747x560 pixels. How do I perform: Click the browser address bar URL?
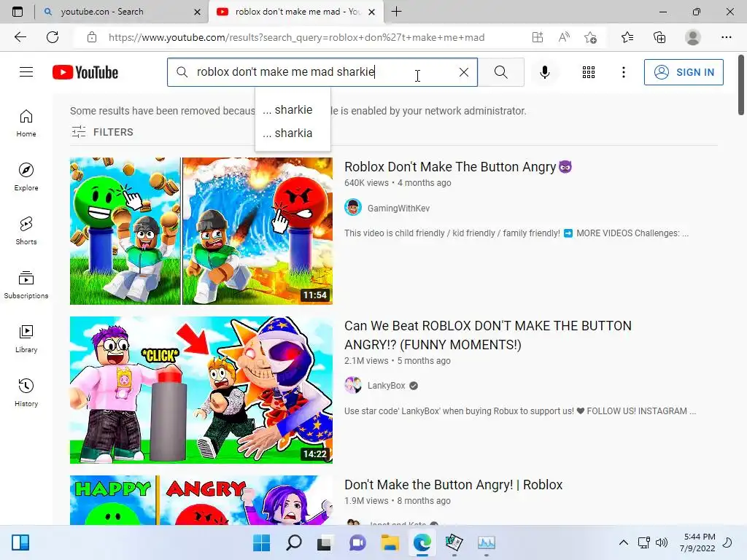(296, 37)
